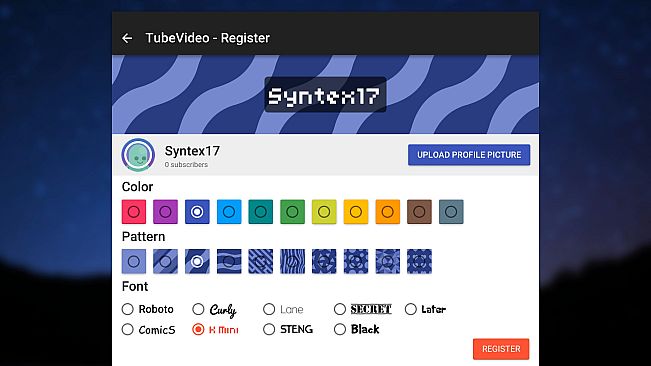Select the pink color swatch
The width and height of the screenshot is (651, 366).
pyautogui.click(x=134, y=212)
